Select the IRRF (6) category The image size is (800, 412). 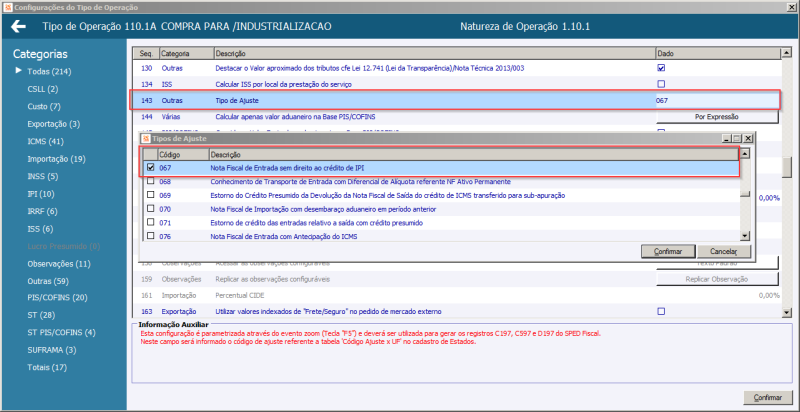[x=42, y=211]
